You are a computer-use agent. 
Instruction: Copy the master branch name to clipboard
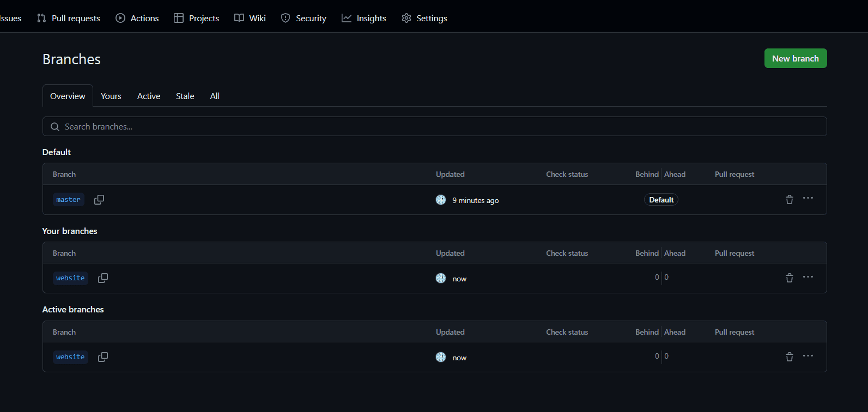pyautogui.click(x=99, y=200)
